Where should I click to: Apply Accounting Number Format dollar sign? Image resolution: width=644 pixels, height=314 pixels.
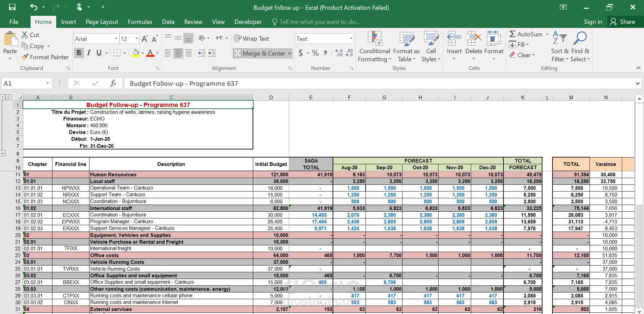(301, 53)
